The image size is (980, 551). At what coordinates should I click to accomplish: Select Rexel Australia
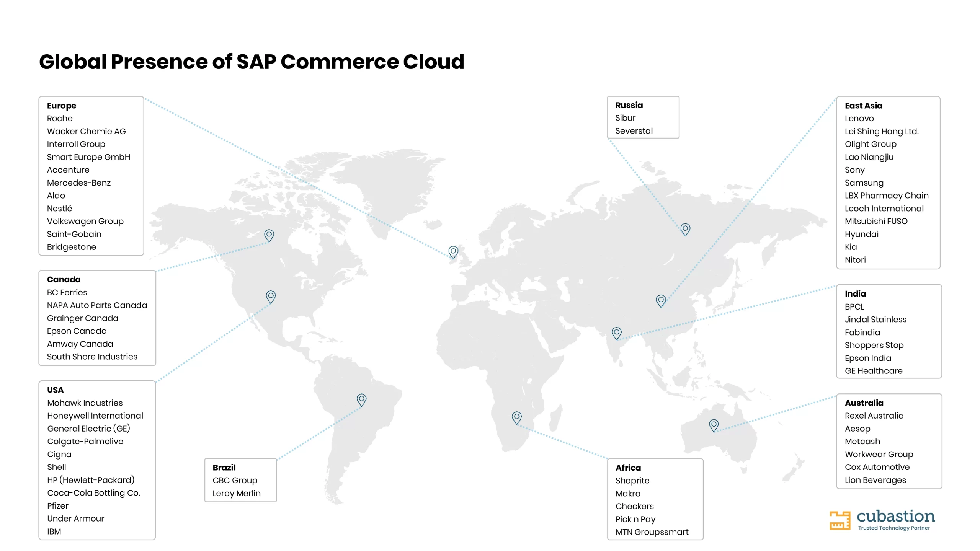[x=874, y=416]
